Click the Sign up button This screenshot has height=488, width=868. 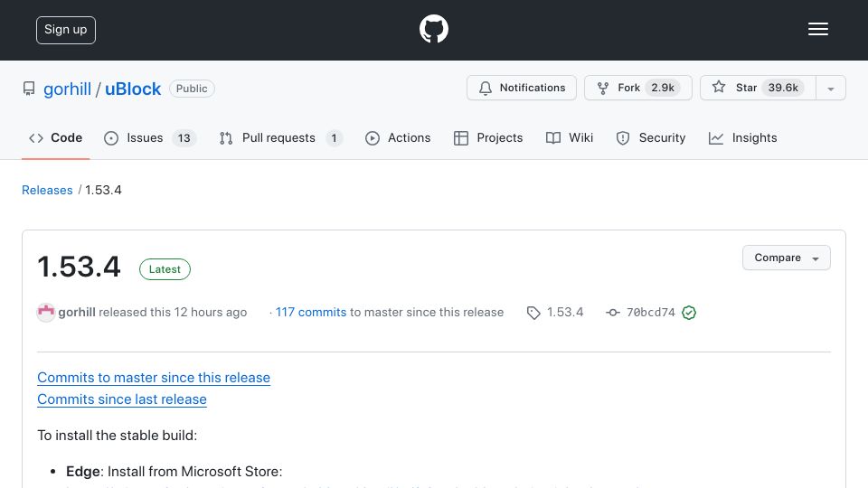coord(66,30)
